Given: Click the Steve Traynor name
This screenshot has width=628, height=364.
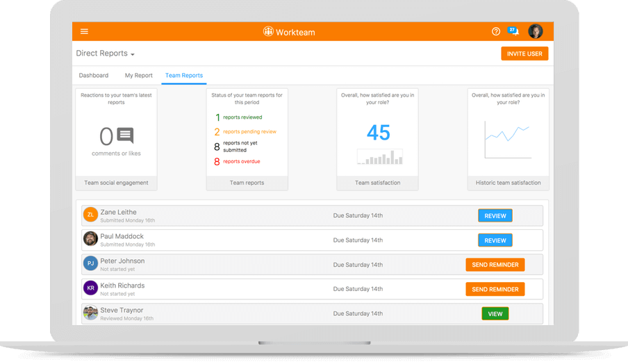Looking at the screenshot, I should (x=122, y=310).
